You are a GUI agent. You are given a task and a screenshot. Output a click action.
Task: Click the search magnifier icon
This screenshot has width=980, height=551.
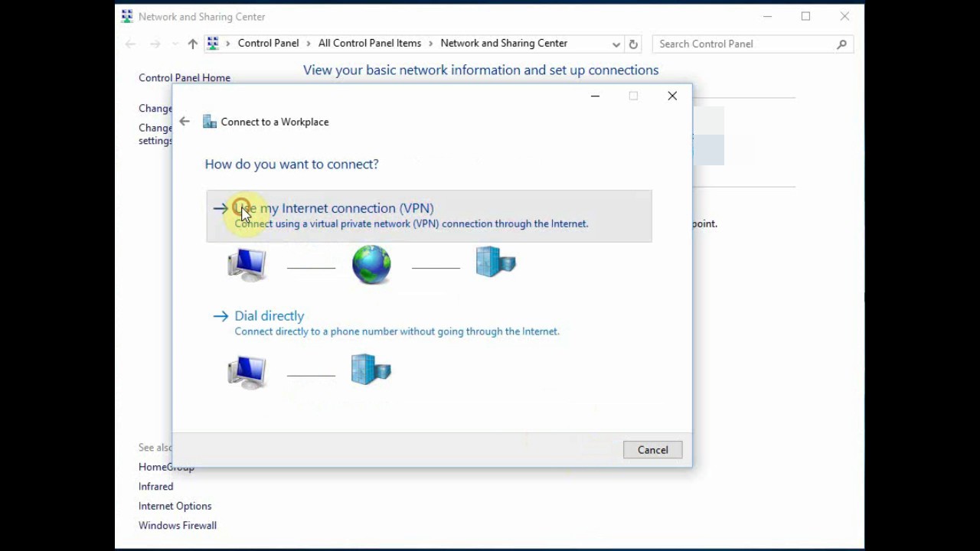pyautogui.click(x=841, y=44)
